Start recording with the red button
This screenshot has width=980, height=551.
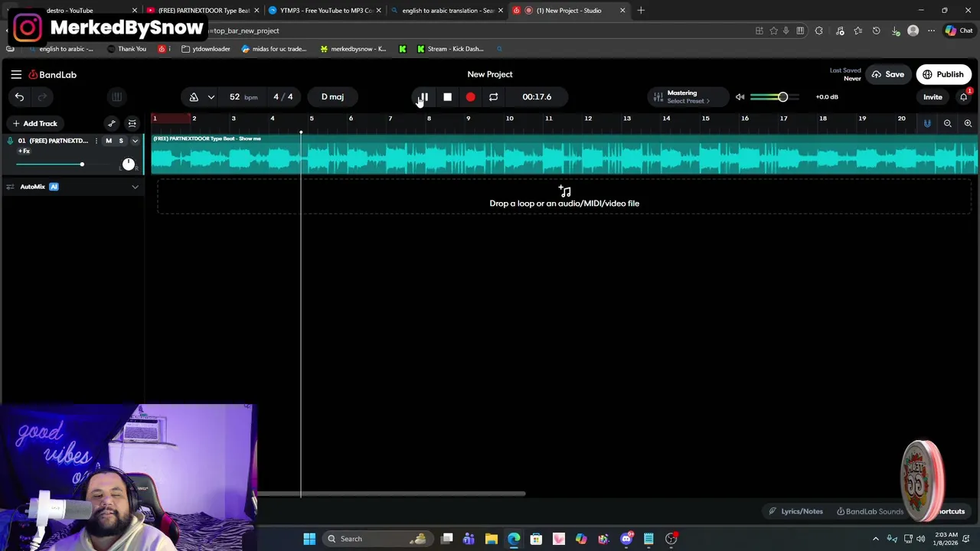pos(470,96)
